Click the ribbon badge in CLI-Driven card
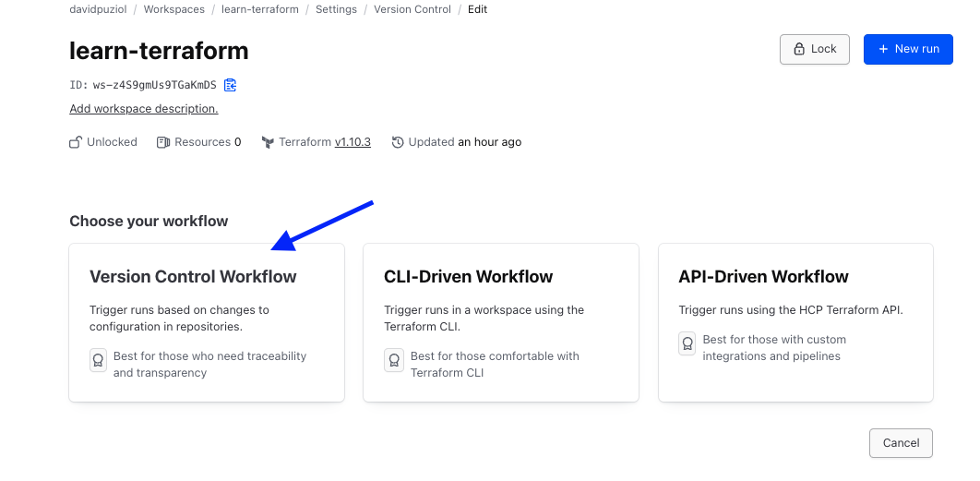This screenshot has height=481, width=980. 393,360
